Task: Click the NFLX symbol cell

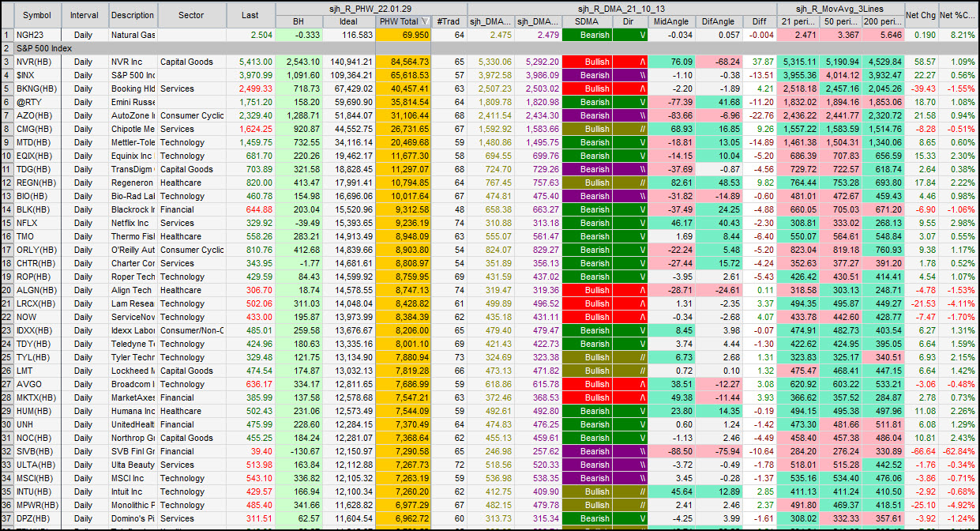Action: tap(37, 223)
